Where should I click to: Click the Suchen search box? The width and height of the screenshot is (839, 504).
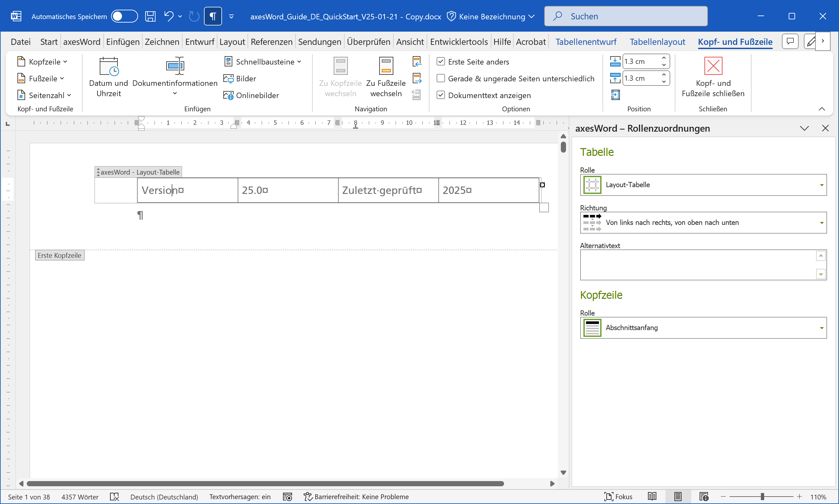[x=626, y=16]
